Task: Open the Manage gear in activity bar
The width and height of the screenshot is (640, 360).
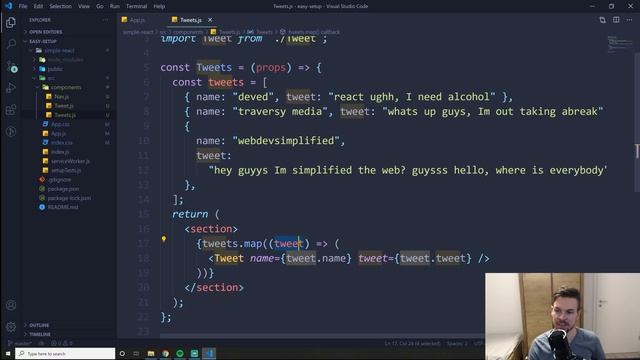Action: (x=11, y=327)
